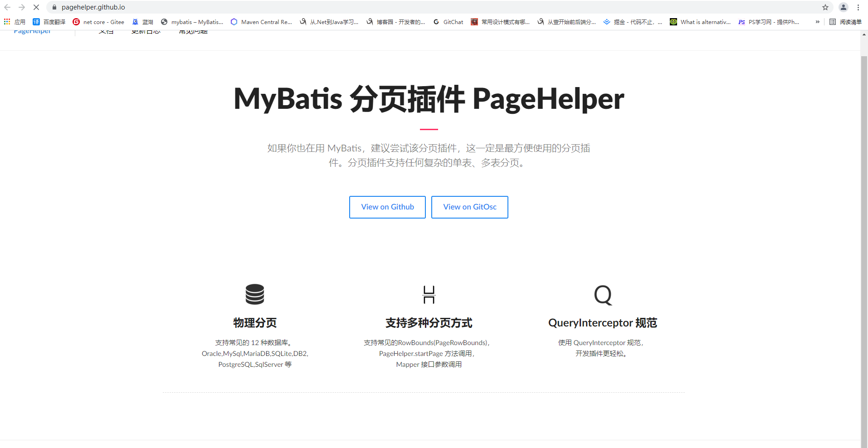Open the 百度翻译 bookmark
This screenshot has width=868, height=448.
[x=49, y=22]
